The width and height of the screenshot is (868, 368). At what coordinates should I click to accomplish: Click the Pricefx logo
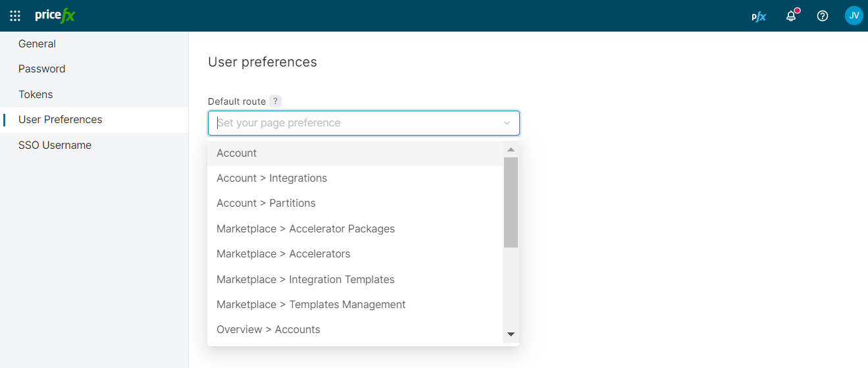55,16
